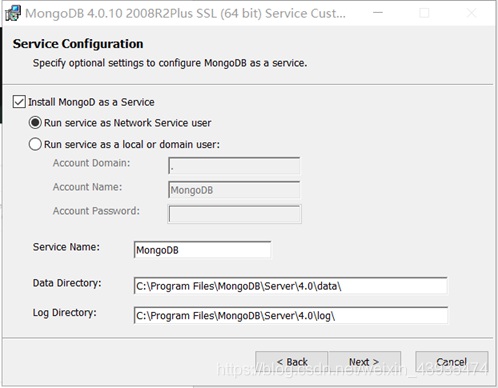Click the Account Name: label

pos(87,187)
